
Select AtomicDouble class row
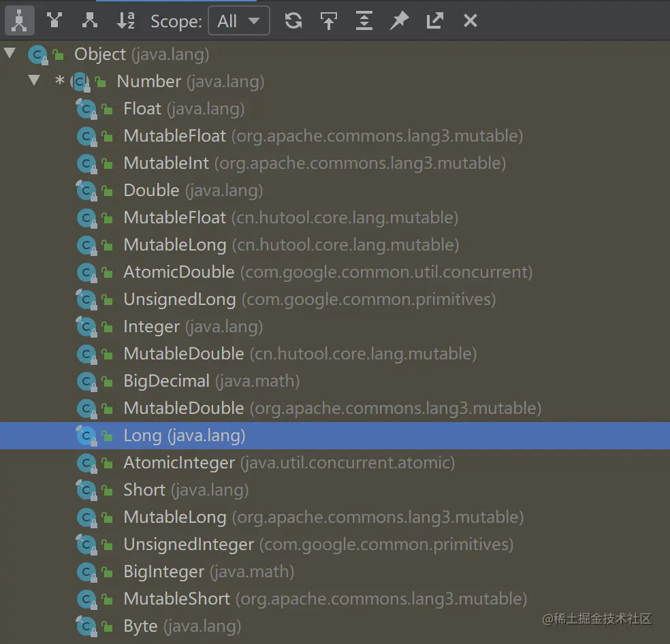pyautogui.click(x=335, y=272)
